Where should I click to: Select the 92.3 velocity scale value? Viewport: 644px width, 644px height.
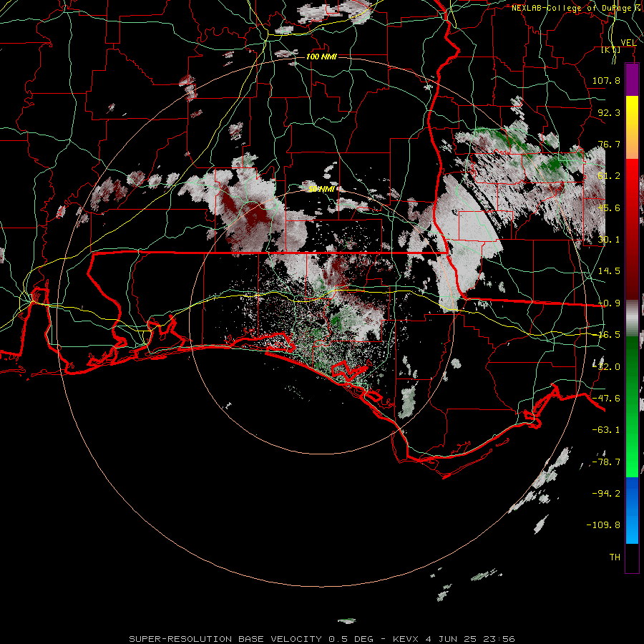click(x=609, y=112)
